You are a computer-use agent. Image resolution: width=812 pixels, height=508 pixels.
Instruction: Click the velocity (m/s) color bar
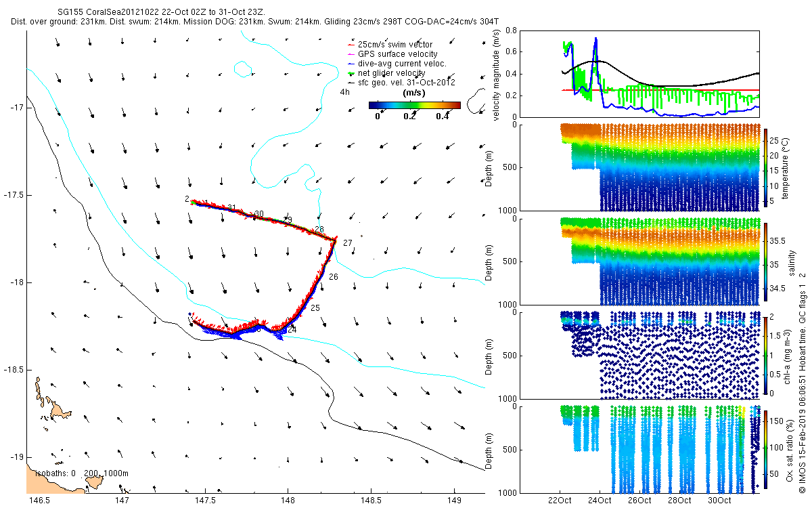(414, 105)
